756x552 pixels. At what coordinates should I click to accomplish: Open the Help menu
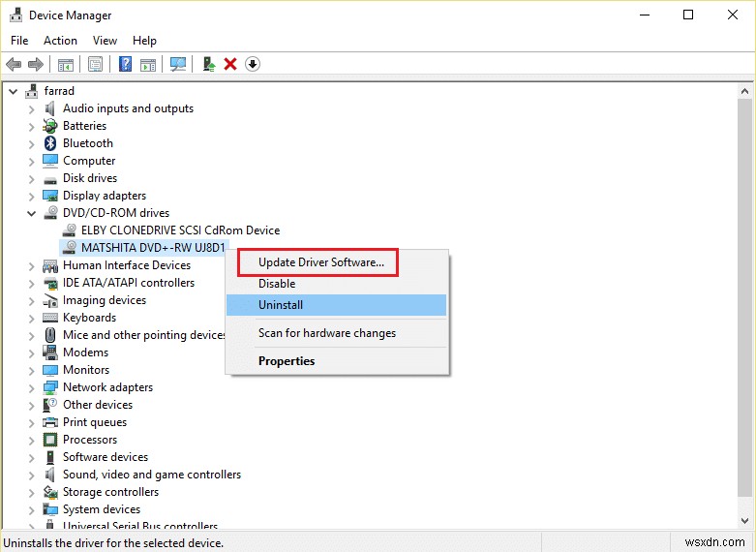tap(144, 41)
